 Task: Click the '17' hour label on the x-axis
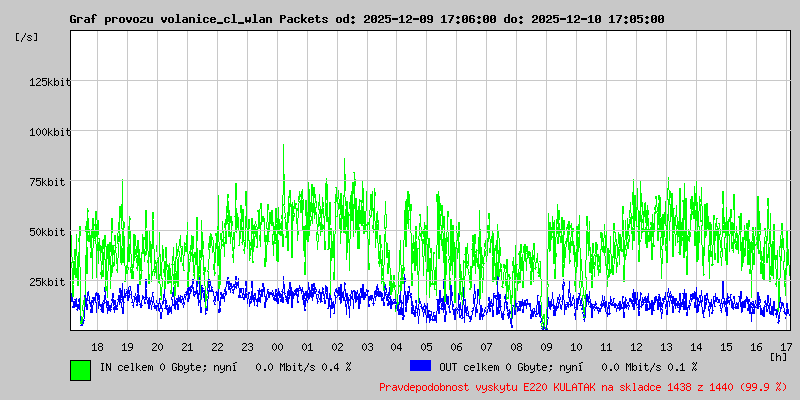point(786,347)
